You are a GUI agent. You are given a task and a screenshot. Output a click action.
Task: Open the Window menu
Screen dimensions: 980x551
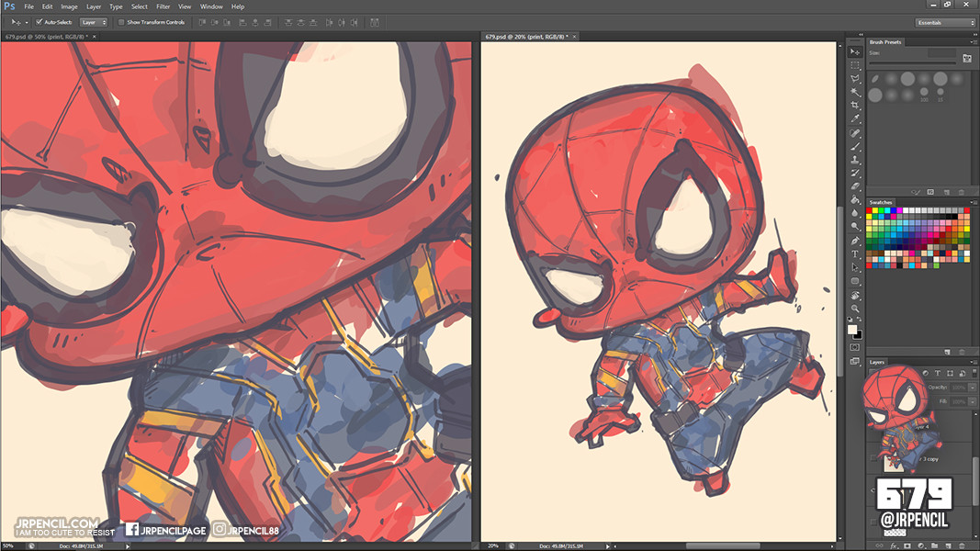[211, 6]
